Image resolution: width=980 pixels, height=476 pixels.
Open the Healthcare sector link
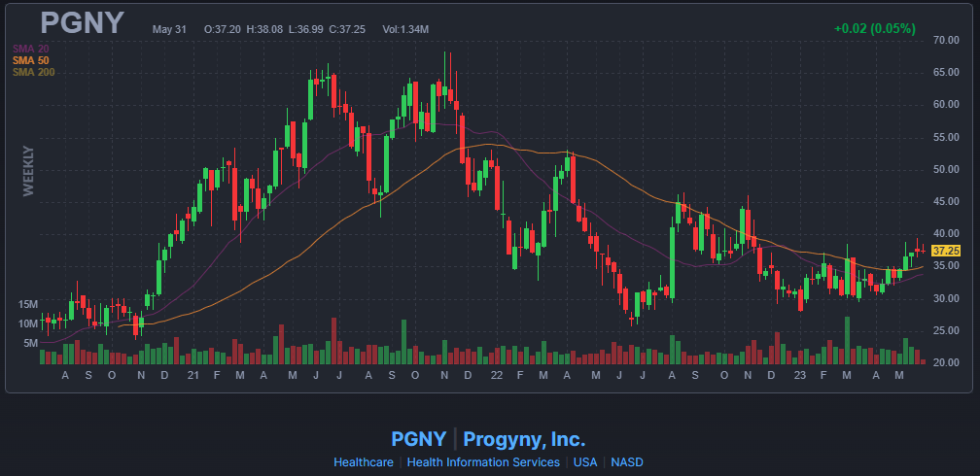pos(364,462)
